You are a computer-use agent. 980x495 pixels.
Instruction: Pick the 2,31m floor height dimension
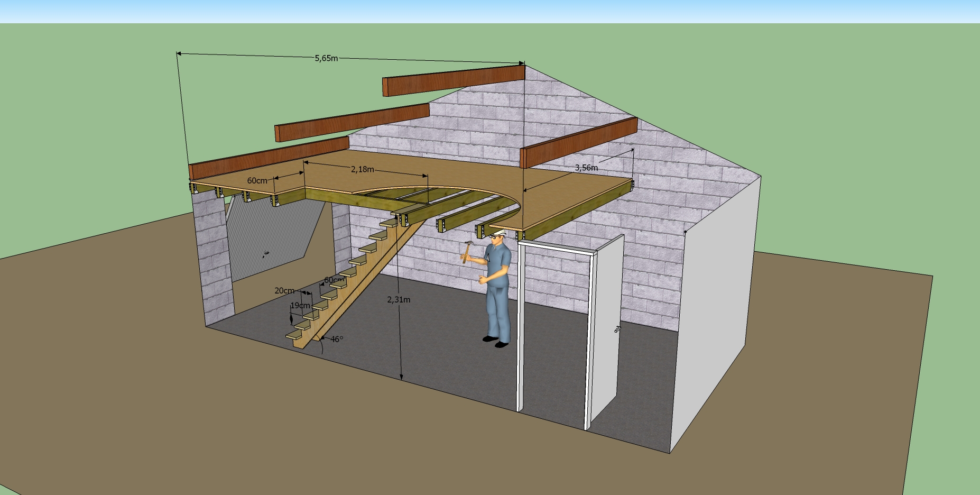point(399,299)
